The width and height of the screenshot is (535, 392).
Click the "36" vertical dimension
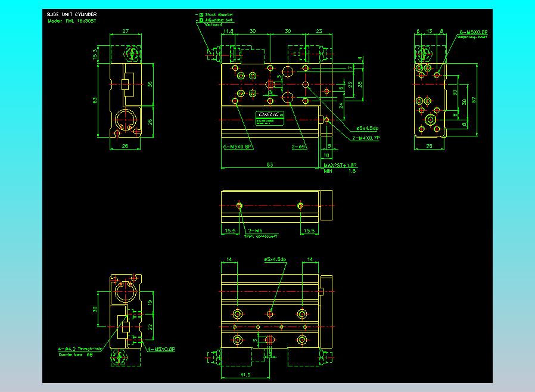[150, 84]
